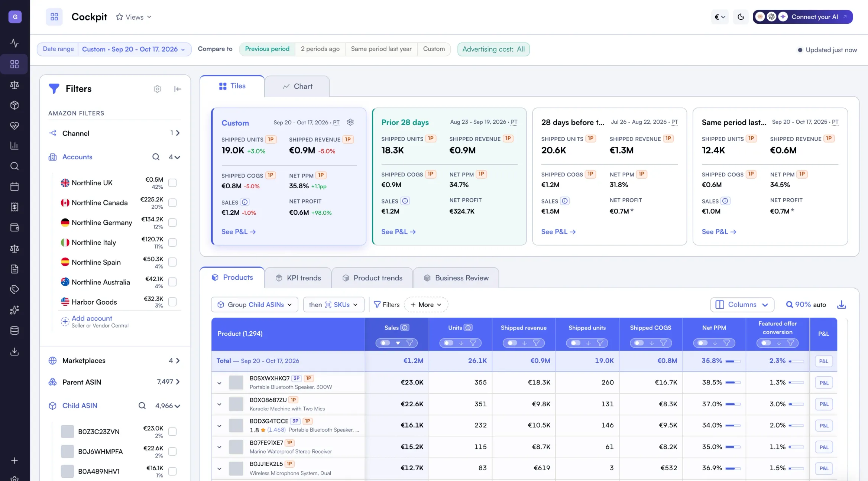
Task: Download table with export icon
Action: pyautogui.click(x=841, y=305)
